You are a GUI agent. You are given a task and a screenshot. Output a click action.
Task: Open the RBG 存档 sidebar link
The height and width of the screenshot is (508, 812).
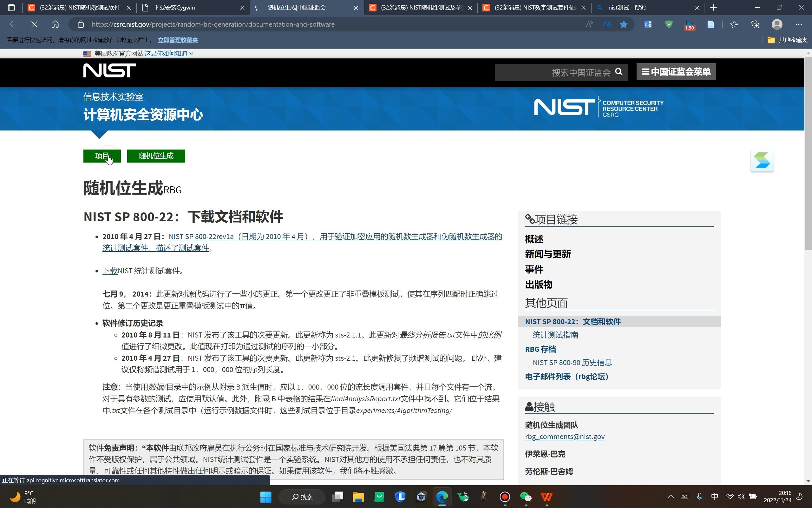540,349
